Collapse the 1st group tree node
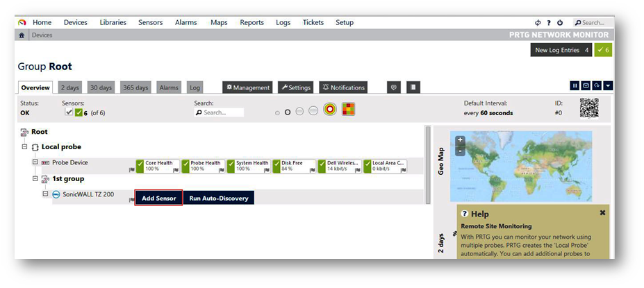Screen dimensions: 644x288 pos(35,178)
